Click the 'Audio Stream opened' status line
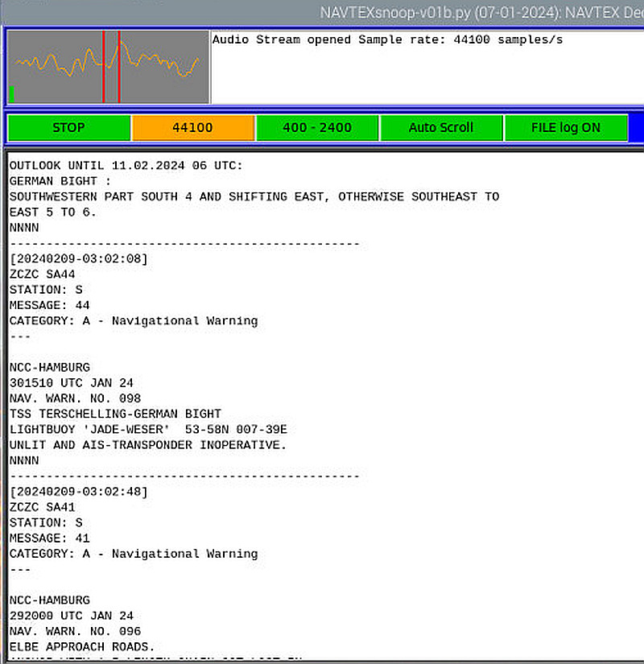Image resolution: width=644 pixels, height=664 pixels. pos(387,39)
